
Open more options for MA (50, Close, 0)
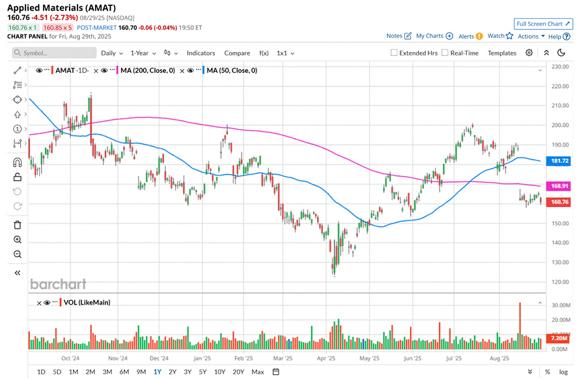point(198,70)
